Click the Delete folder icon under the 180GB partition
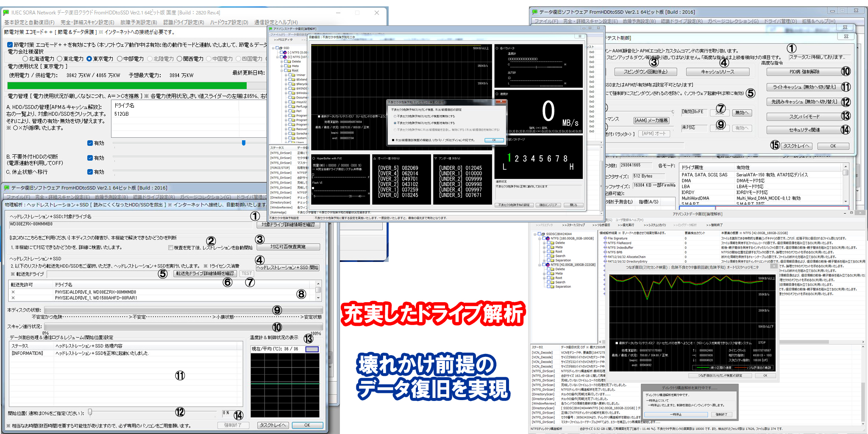Screen dimensions: 868x434 point(552,243)
